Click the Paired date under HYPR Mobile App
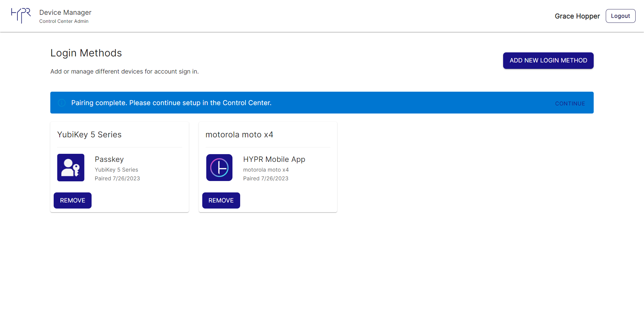 (x=266, y=178)
